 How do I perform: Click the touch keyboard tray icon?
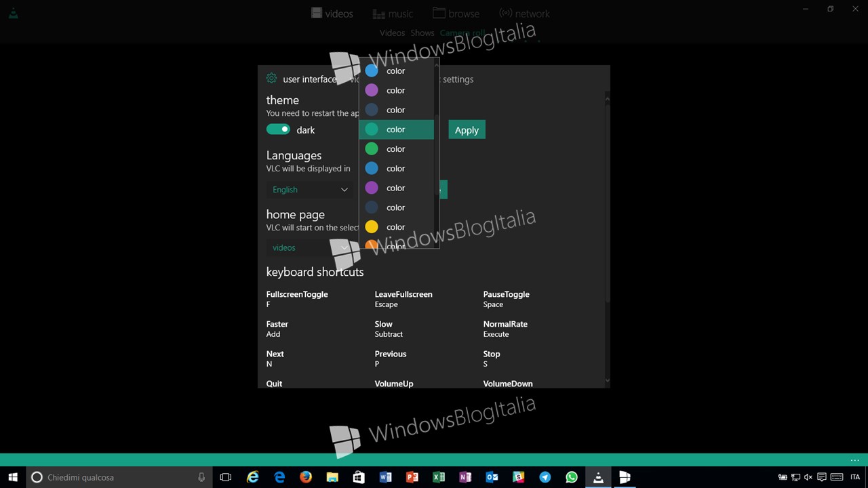click(x=837, y=477)
